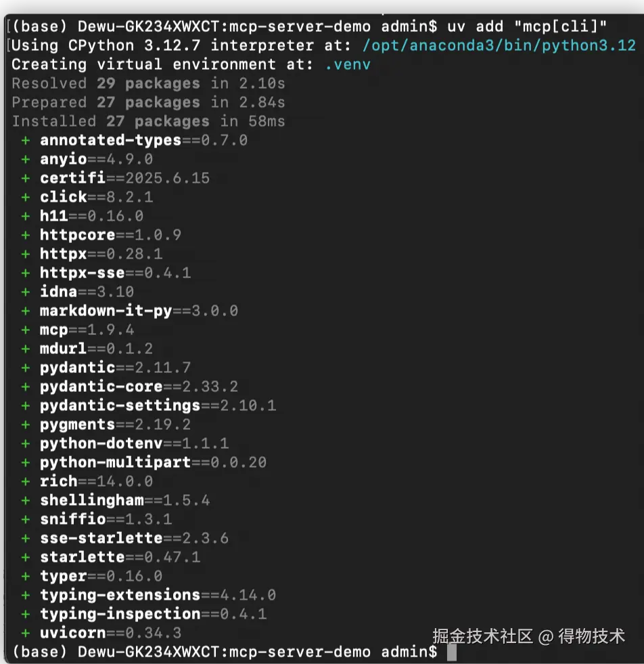This screenshot has height=664, width=644.
Task: Click the mcp==1.9.4 package line
Action: click(87, 330)
